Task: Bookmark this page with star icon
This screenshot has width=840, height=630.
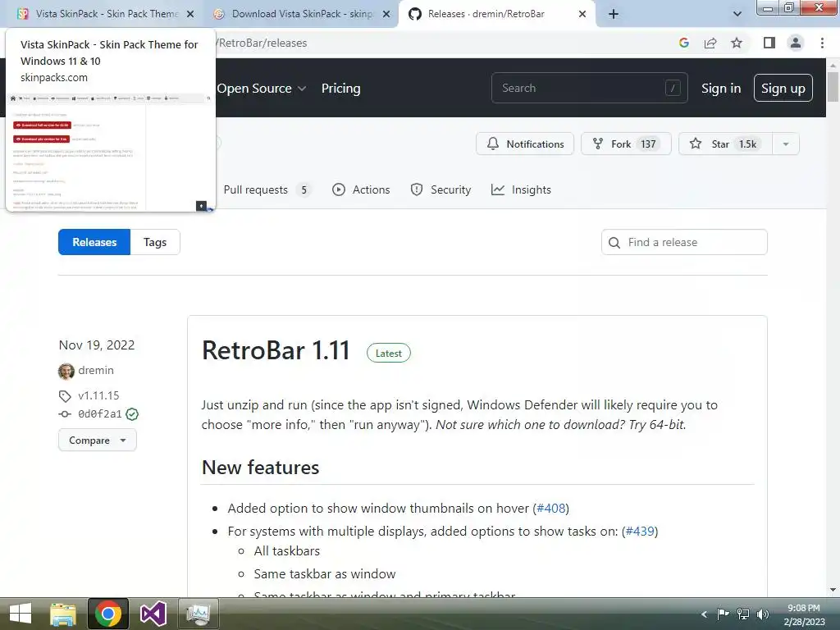Action: [737, 43]
